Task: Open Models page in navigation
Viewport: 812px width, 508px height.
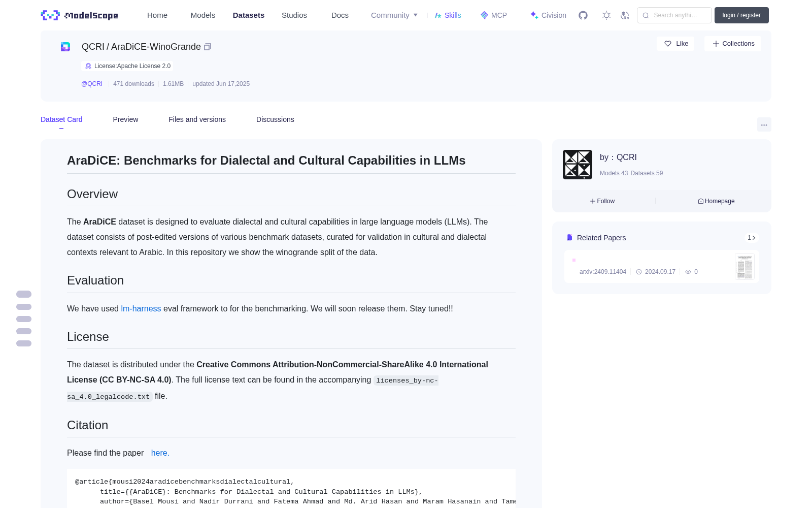Action: tap(203, 15)
